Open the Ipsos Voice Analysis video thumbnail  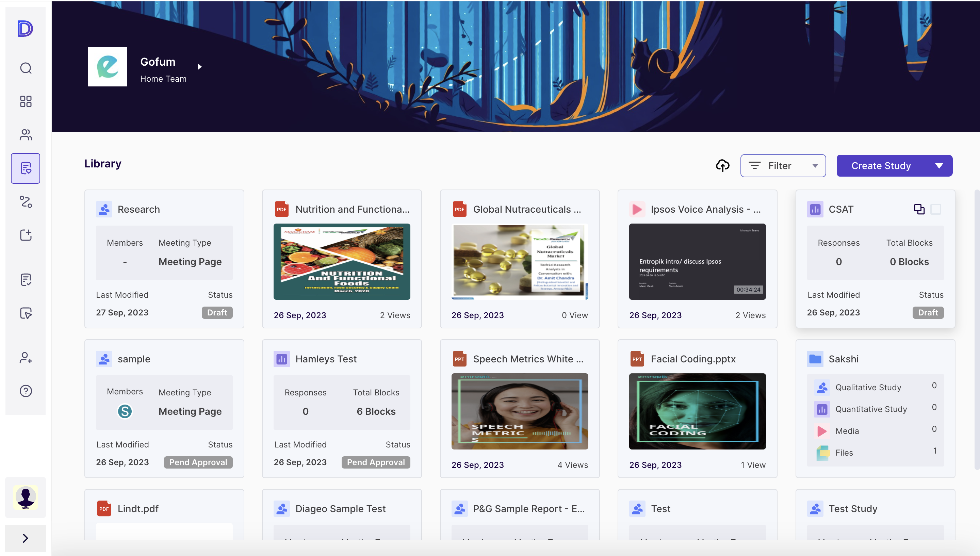(x=697, y=261)
